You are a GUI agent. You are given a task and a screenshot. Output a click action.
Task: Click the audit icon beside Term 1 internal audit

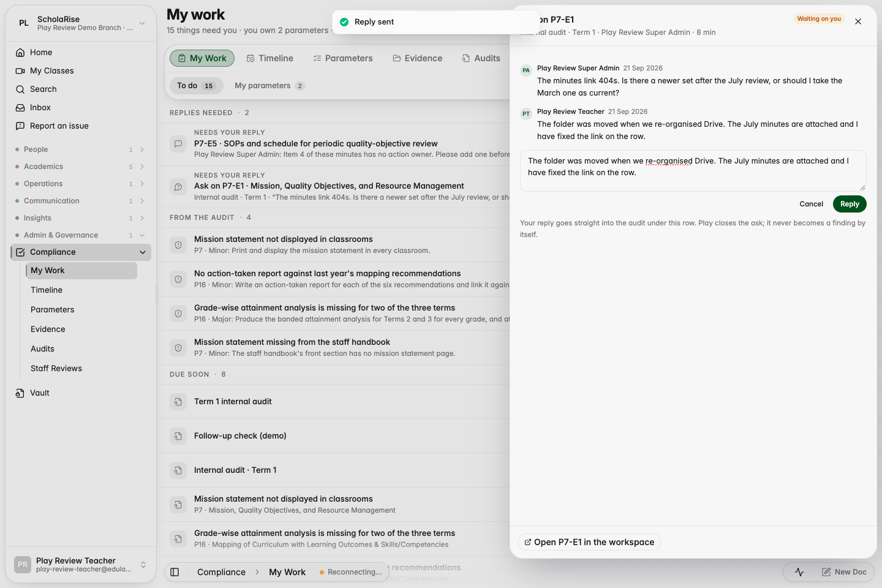178,402
